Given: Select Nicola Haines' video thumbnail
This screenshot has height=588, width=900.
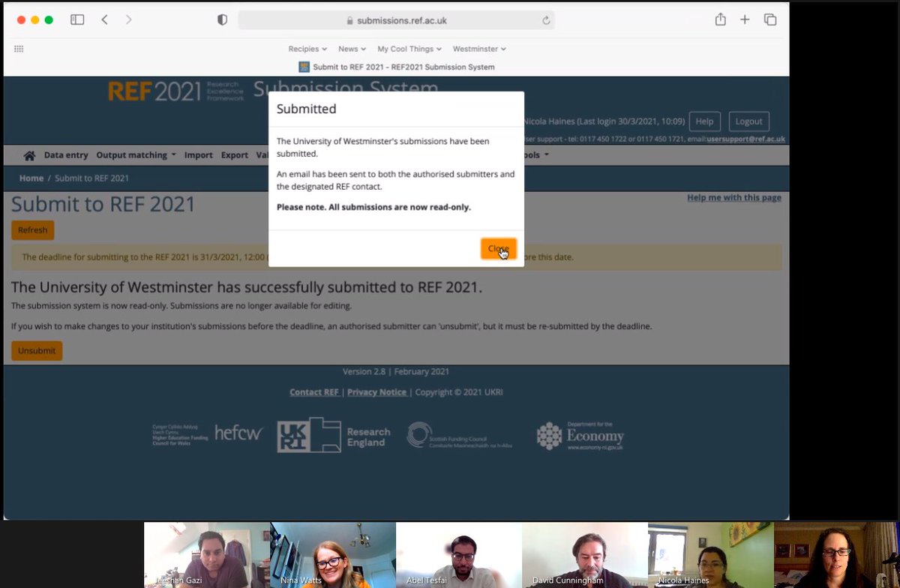Looking at the screenshot, I should (x=711, y=555).
